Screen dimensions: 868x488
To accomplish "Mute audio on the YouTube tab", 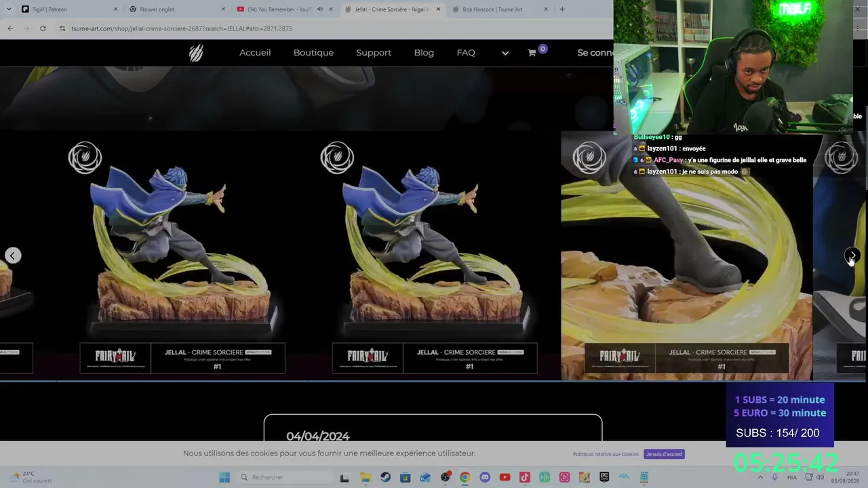I will click(320, 9).
